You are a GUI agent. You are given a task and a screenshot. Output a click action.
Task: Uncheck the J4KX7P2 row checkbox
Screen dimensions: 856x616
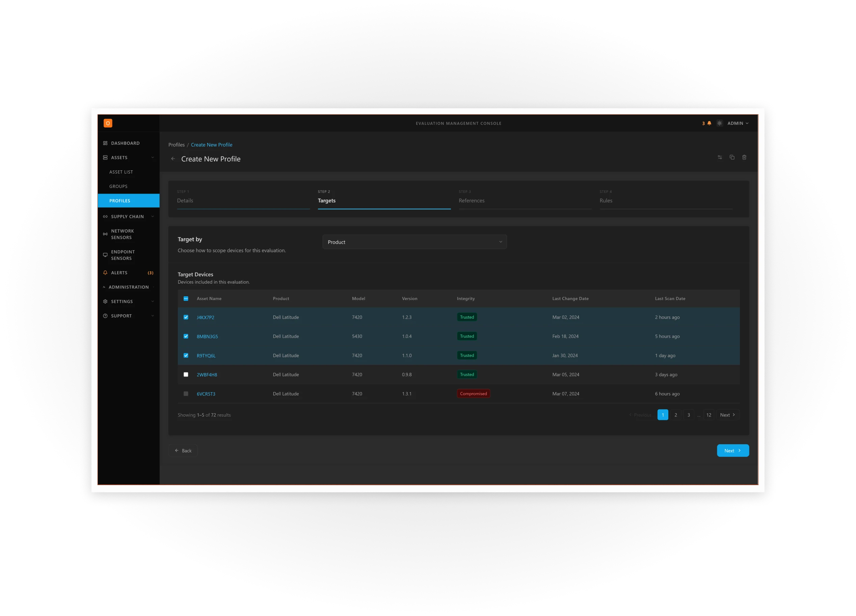tap(186, 317)
